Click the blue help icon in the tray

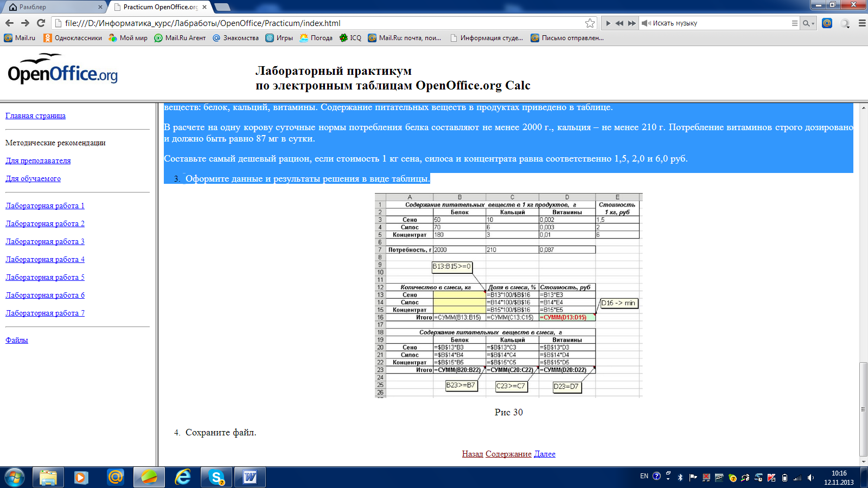[x=656, y=476]
